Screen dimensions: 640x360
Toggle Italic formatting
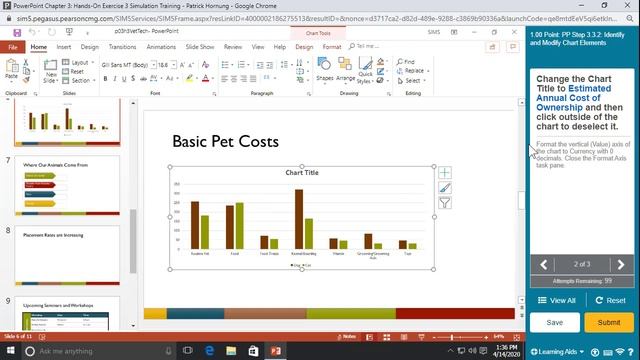tap(115, 78)
